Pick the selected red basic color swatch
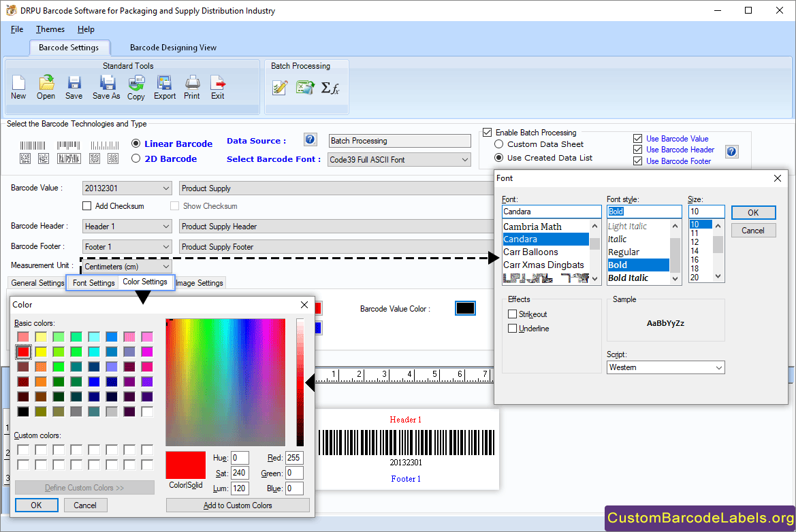Image resolution: width=796 pixels, height=532 pixels. click(x=23, y=352)
